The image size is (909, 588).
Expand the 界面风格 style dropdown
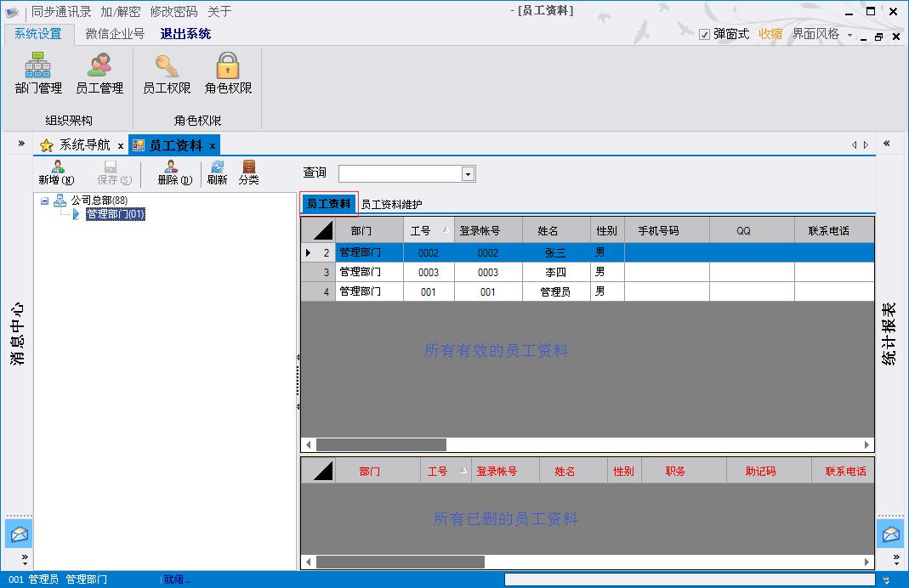tap(849, 35)
